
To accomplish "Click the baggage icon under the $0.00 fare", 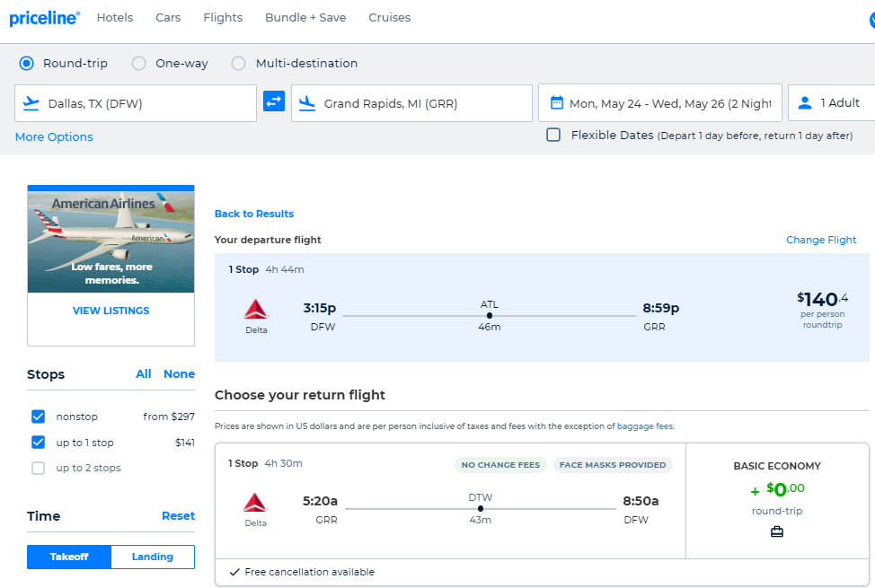I will (776, 531).
